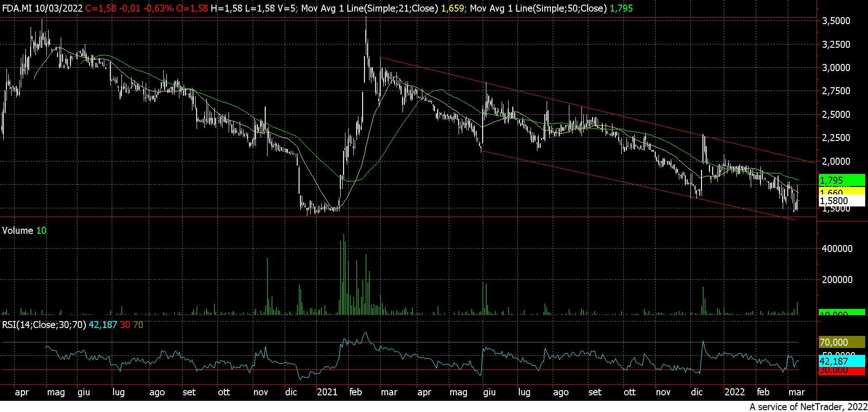868x412 pixels.
Task: Select the green 1,795 moving average tag
Action: point(842,180)
